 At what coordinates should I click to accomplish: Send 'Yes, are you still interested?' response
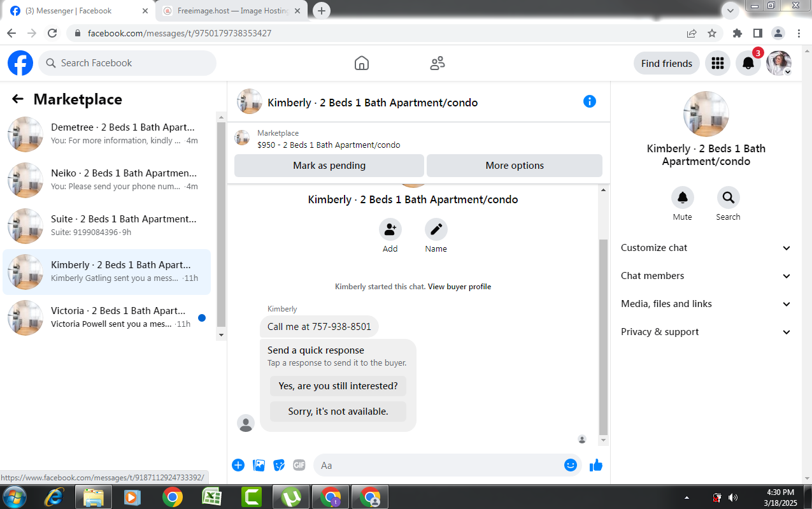[x=338, y=385]
